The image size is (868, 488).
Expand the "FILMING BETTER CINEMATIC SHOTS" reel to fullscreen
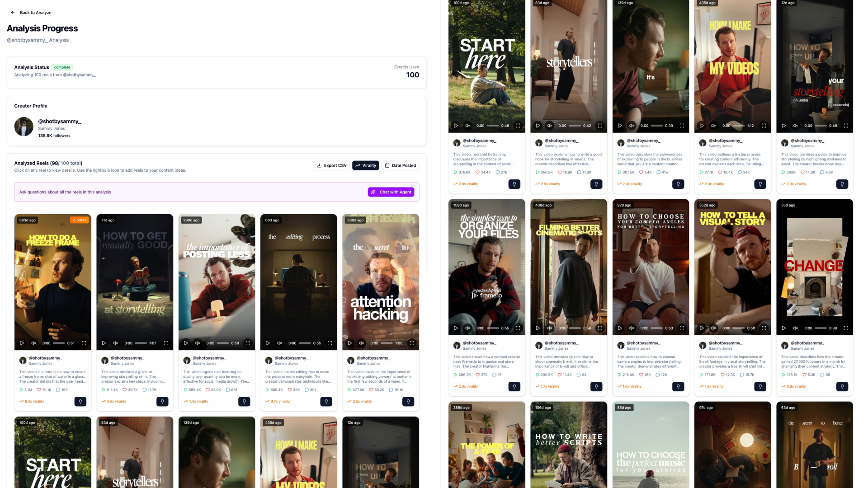tap(600, 328)
